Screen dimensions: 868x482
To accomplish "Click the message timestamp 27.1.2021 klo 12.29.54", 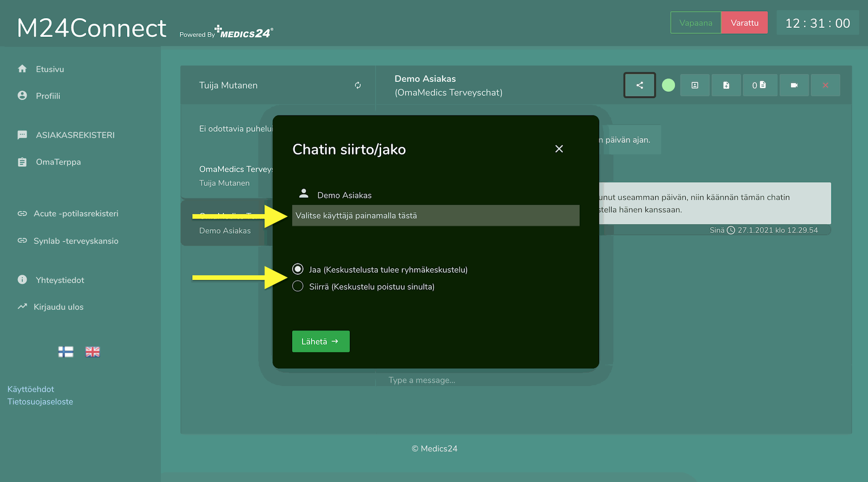I will tap(778, 230).
